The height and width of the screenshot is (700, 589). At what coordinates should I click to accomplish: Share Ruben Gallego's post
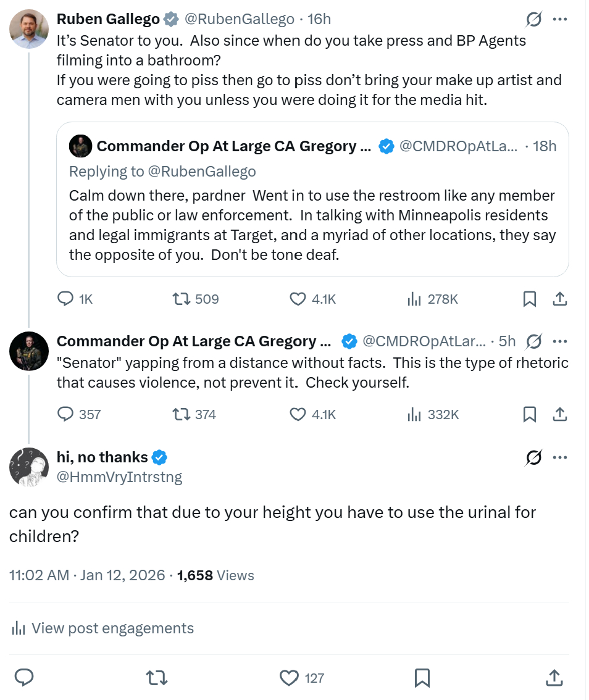click(559, 299)
